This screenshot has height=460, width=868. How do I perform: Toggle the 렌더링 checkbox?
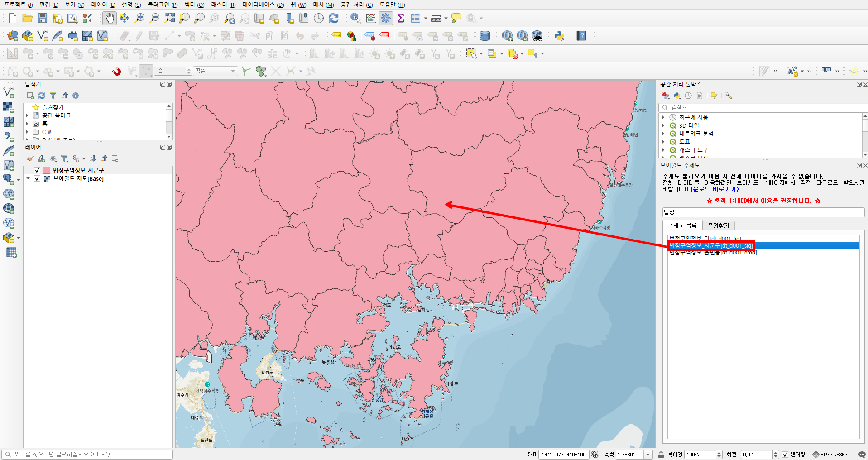click(x=785, y=455)
